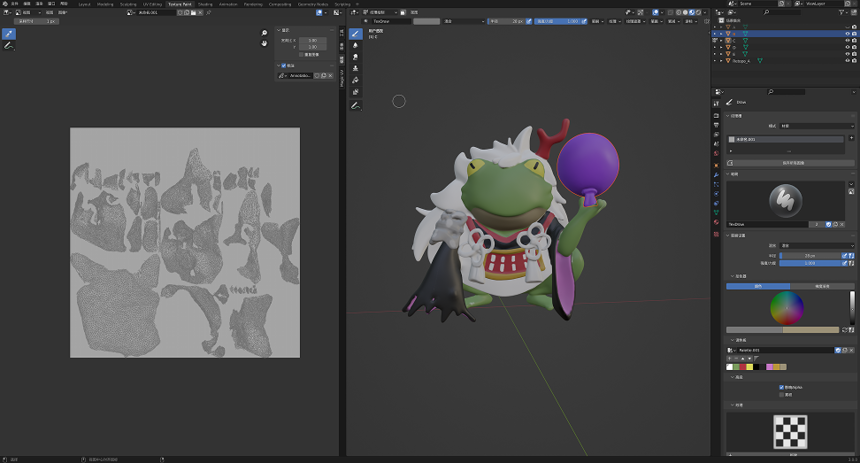Open the Material properties tab
The image size is (860, 463).
[716, 222]
